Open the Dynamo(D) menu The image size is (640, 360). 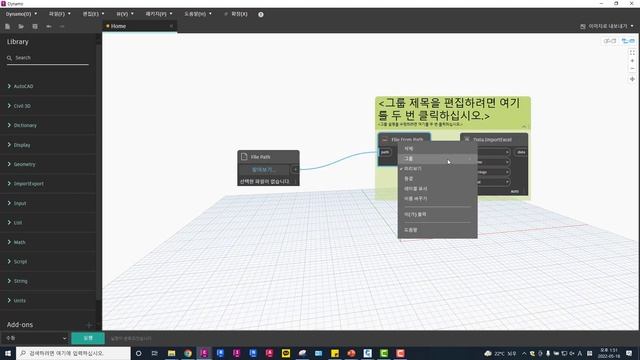tap(21, 14)
